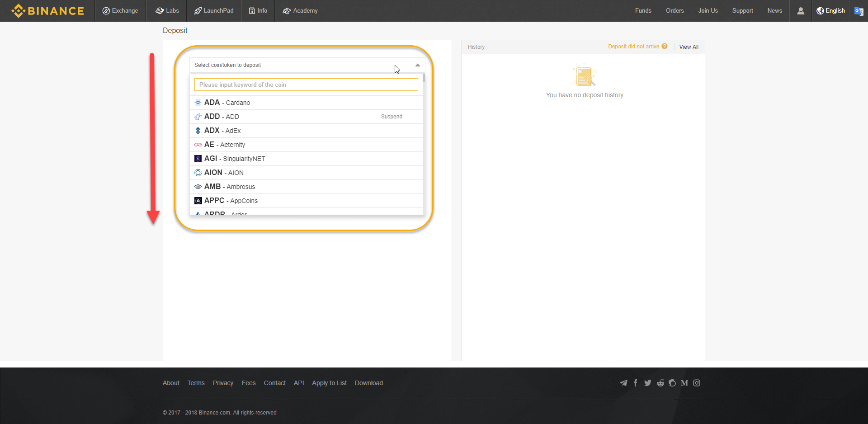
Task: Open Binance Reddit icon
Action: [x=660, y=383]
